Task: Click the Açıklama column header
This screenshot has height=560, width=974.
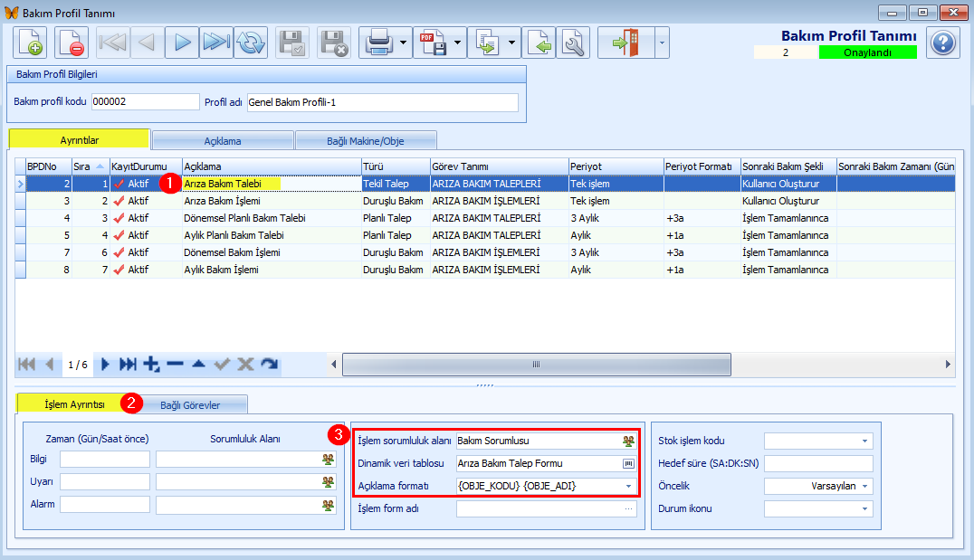Action: 272,166
